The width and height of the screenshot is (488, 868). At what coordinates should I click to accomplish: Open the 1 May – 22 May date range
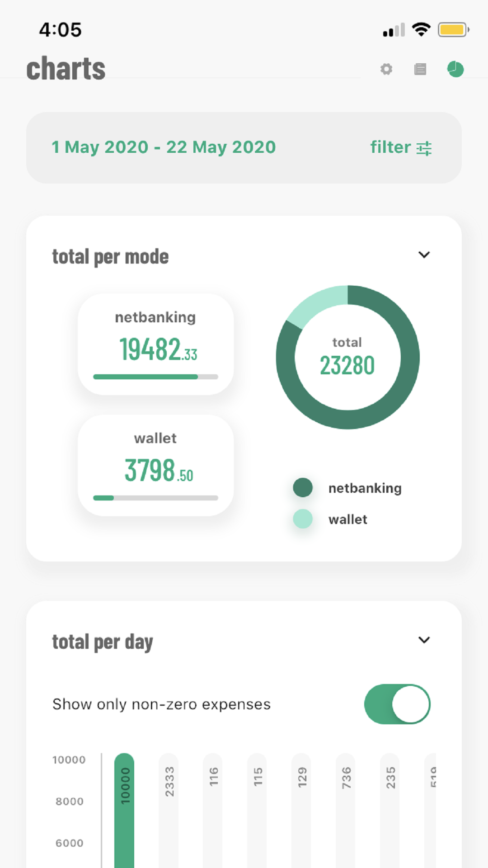point(164,147)
